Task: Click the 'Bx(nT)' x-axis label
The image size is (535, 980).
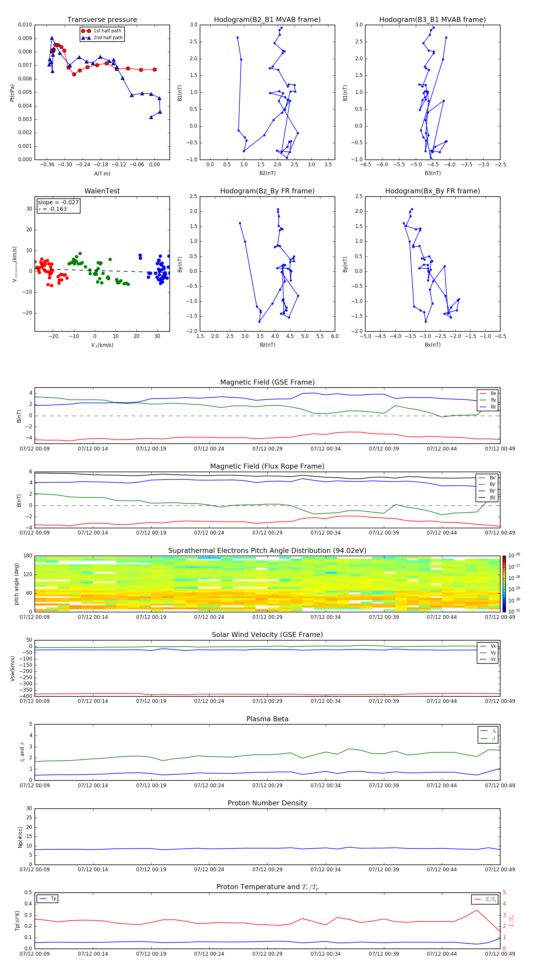Action: tap(432, 345)
